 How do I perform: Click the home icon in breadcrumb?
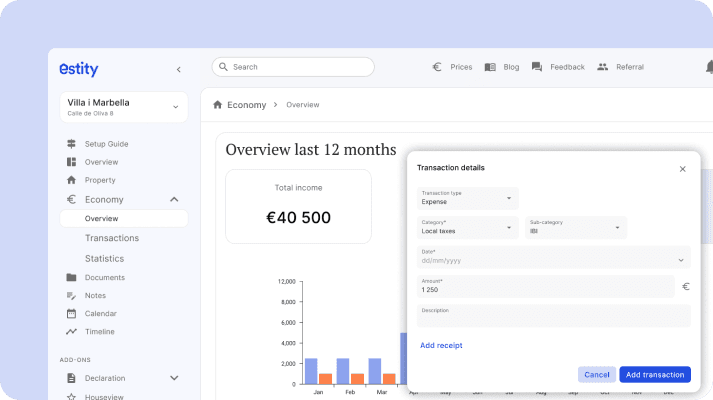coord(218,105)
